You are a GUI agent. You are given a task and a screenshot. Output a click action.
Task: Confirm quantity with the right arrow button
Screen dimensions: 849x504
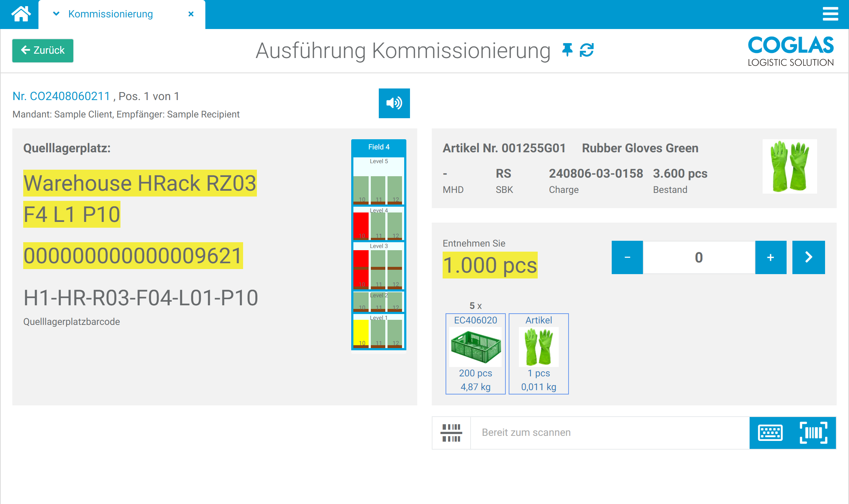point(808,257)
